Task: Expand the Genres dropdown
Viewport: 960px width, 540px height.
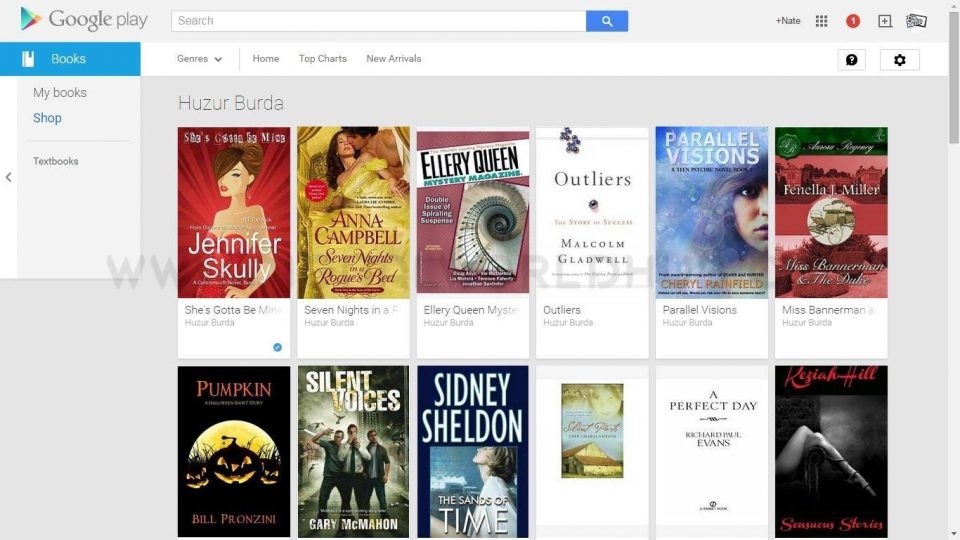Action: click(199, 59)
